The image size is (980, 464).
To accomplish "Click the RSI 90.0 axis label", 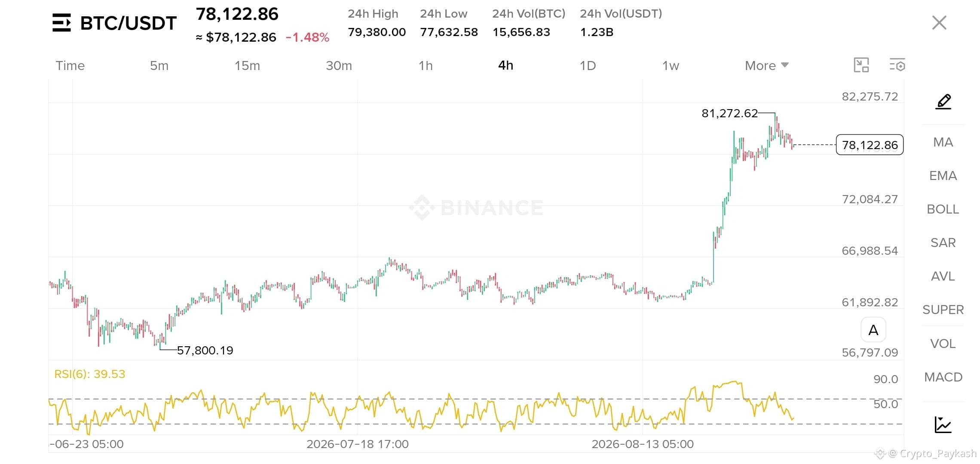I will click(885, 379).
